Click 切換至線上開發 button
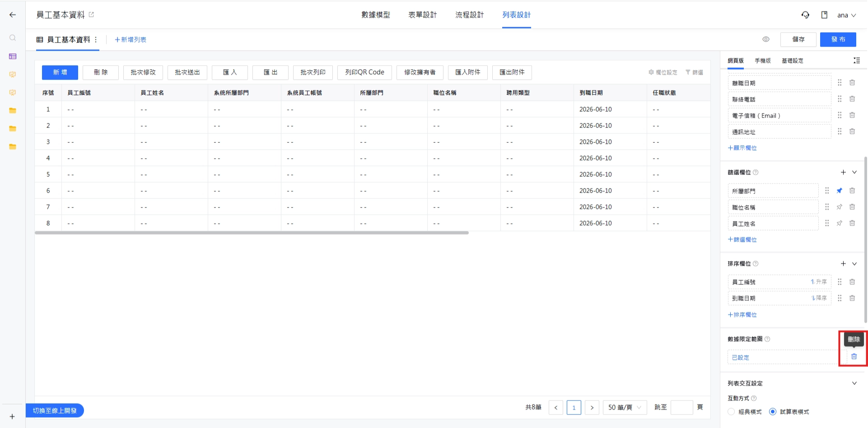Image resolution: width=868 pixels, height=428 pixels. [x=55, y=410]
